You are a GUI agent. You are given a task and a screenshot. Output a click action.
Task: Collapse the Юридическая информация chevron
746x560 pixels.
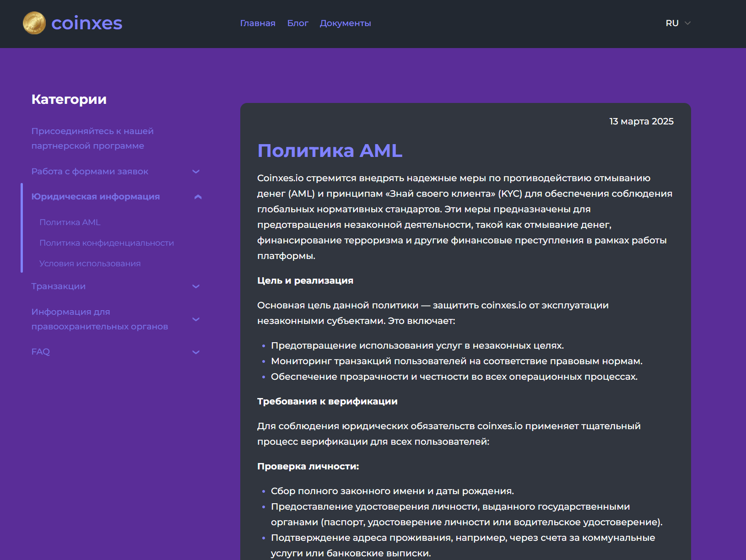[198, 197]
